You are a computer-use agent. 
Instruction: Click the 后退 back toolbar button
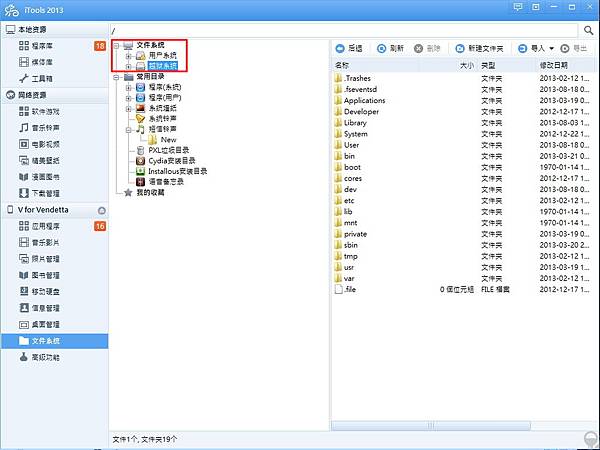[x=349, y=49]
